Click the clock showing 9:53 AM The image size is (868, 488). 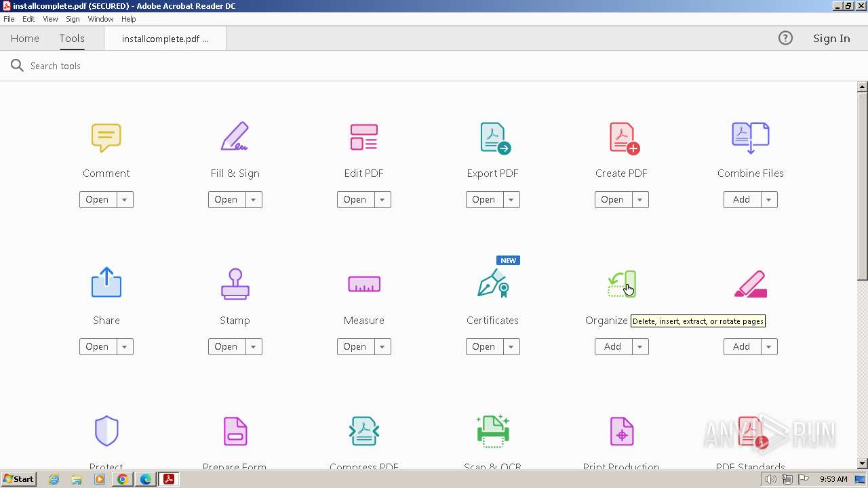point(833,479)
